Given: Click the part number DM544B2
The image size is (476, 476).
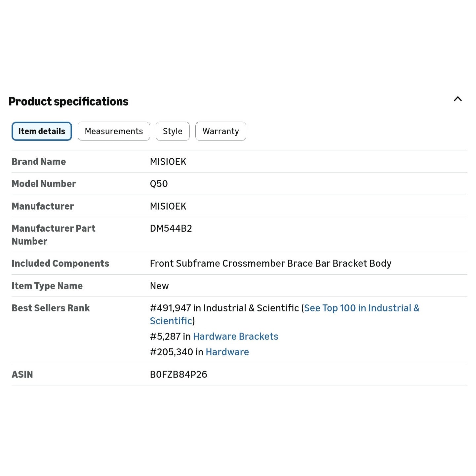Looking at the screenshot, I should 171,228.
